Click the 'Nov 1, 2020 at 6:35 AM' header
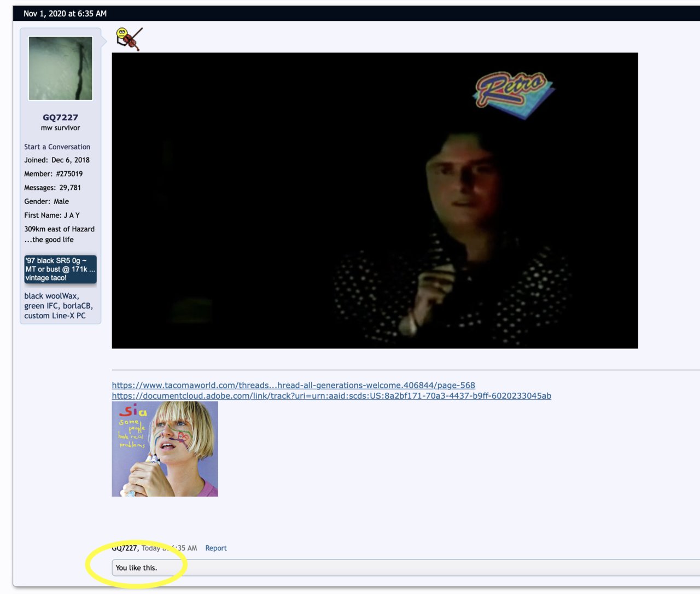Screen dimensions: 700x594 pyautogui.click(x=65, y=14)
